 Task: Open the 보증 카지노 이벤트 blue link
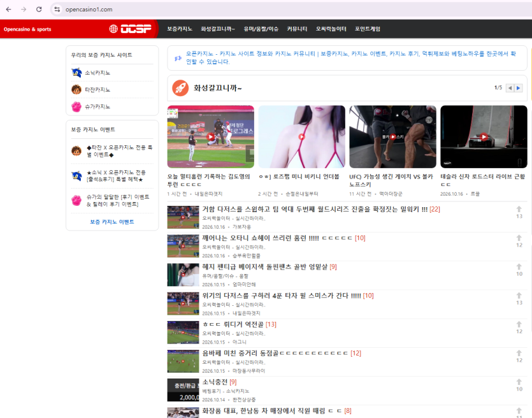112,222
